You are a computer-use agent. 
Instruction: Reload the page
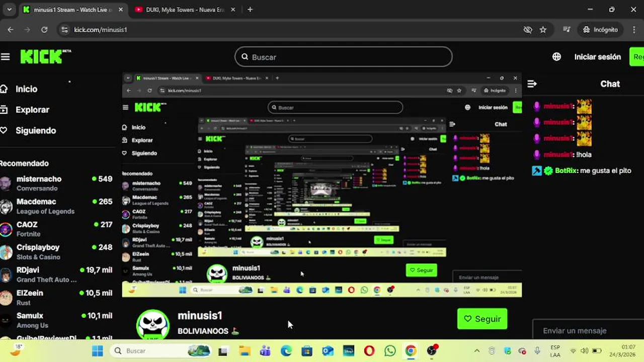click(44, 30)
